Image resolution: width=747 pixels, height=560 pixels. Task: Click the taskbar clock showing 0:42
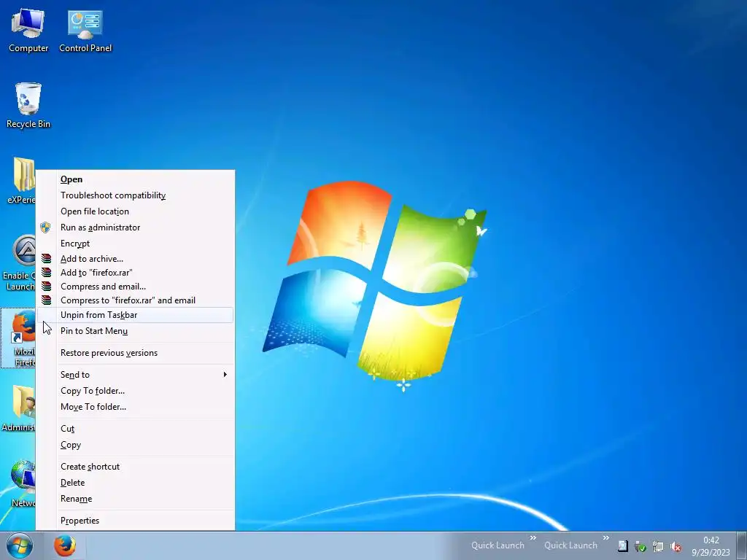point(711,540)
